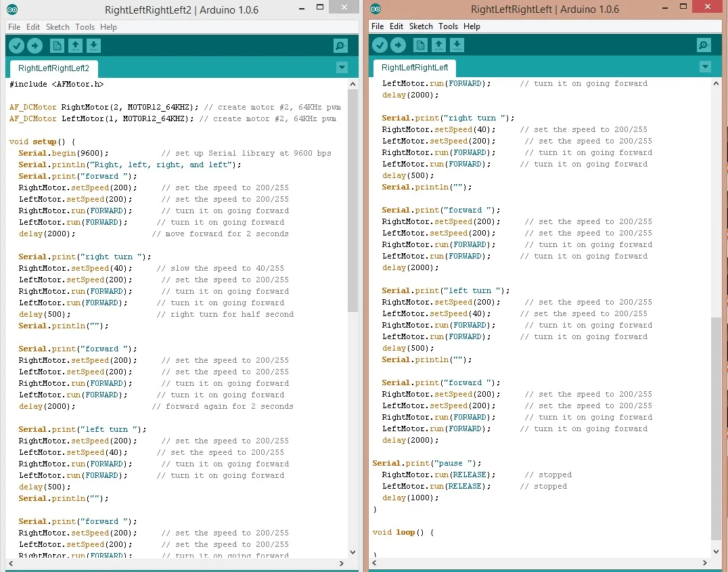The height and width of the screenshot is (572, 728).
Task: Click scroll down arrow in RightLeftRightLeft editor
Action: 716,552
